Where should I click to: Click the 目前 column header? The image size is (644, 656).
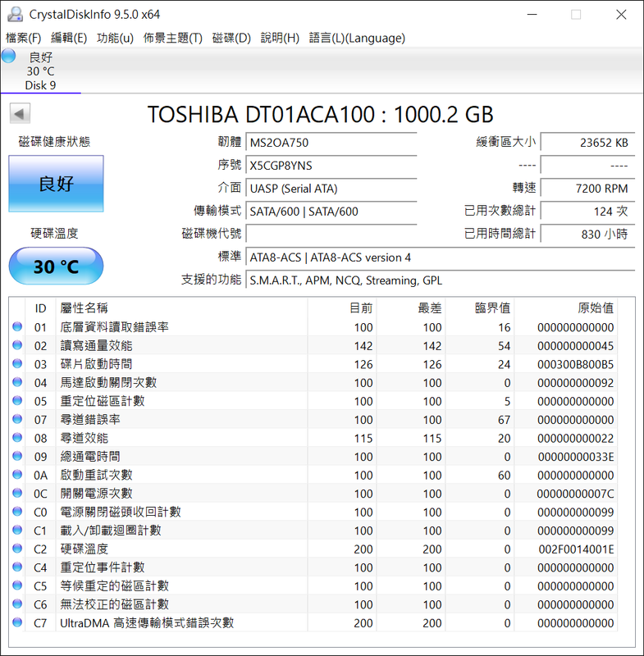click(342, 308)
